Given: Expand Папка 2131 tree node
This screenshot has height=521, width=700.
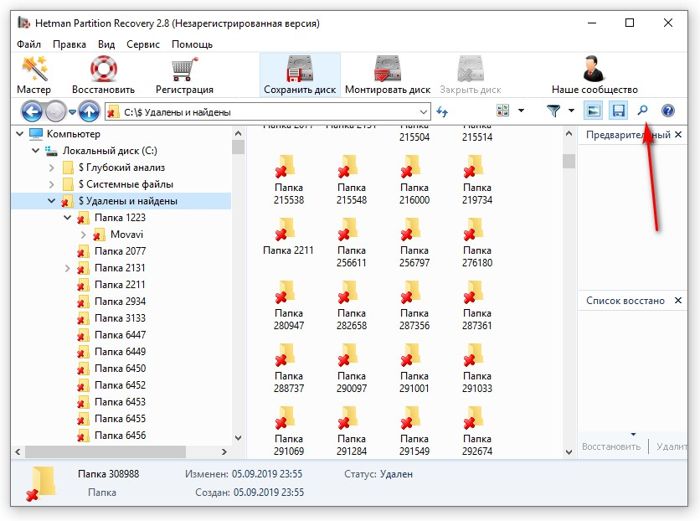Looking at the screenshot, I should (x=67, y=268).
